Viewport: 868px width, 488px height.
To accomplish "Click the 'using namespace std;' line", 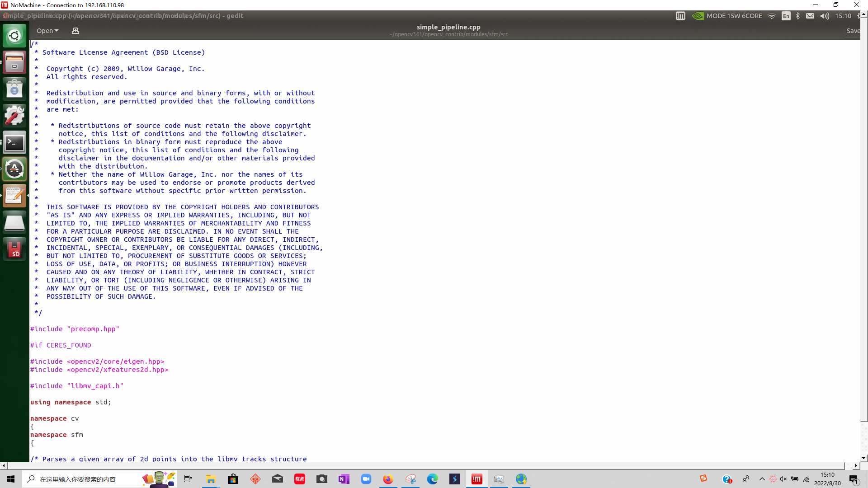I will pos(71,402).
